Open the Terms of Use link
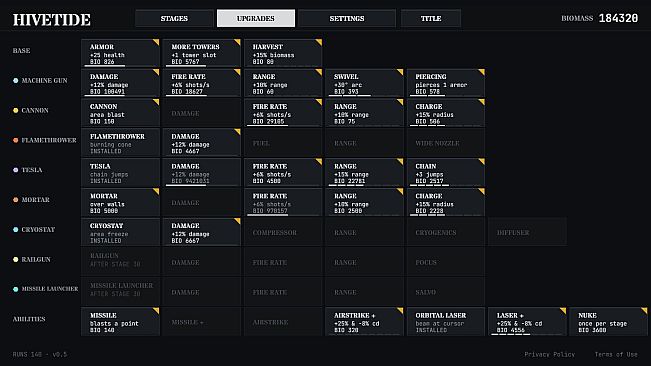 coord(616,354)
